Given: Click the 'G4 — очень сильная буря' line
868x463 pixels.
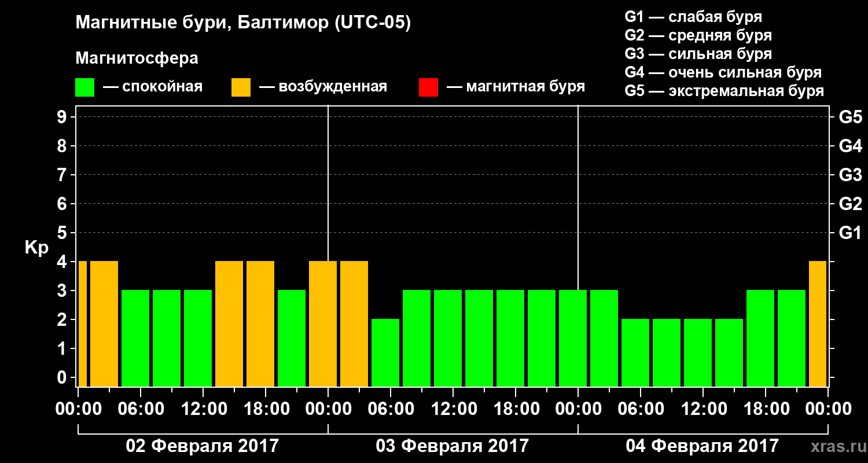Looking at the screenshot, I should coord(723,72).
